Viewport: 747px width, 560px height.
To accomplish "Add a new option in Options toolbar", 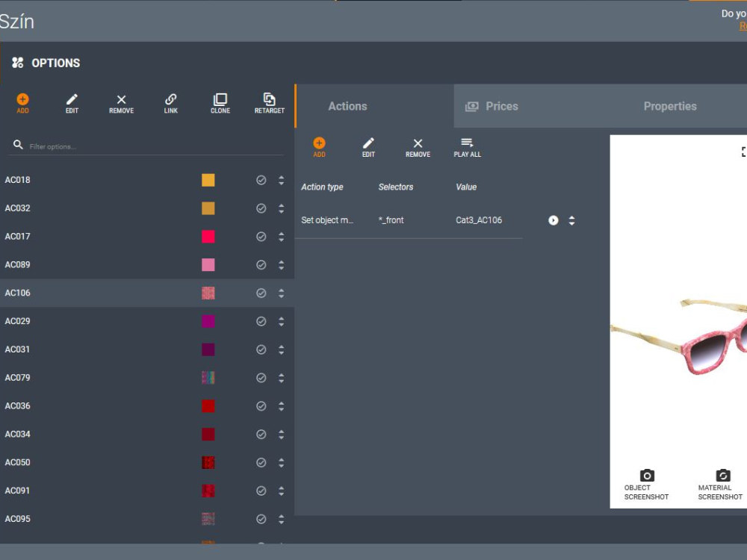I will pos(22,103).
